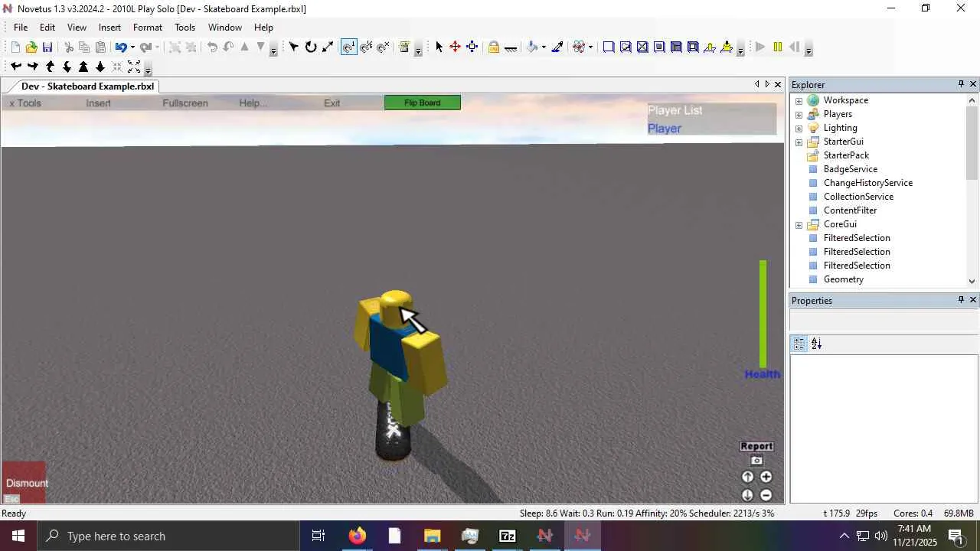Save the place with the floppy icon

tap(47, 47)
